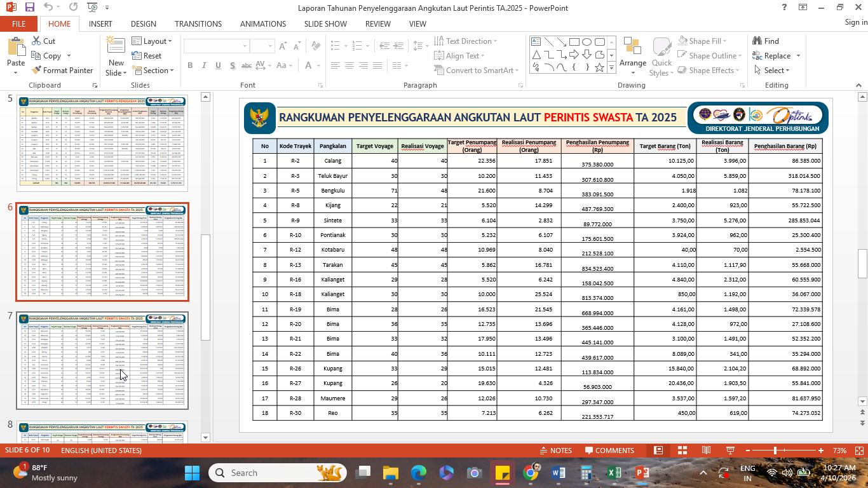The height and width of the screenshot is (488, 868).
Task: Switch to Normal view icon
Action: tap(658, 451)
